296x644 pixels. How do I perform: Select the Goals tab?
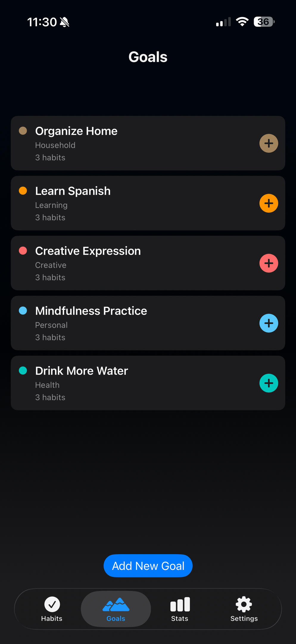point(116,609)
